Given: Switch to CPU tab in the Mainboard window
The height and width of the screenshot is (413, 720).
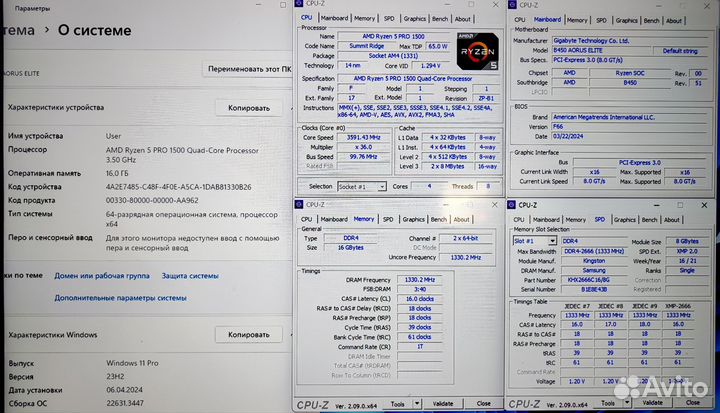Looking at the screenshot, I should [x=520, y=20].
